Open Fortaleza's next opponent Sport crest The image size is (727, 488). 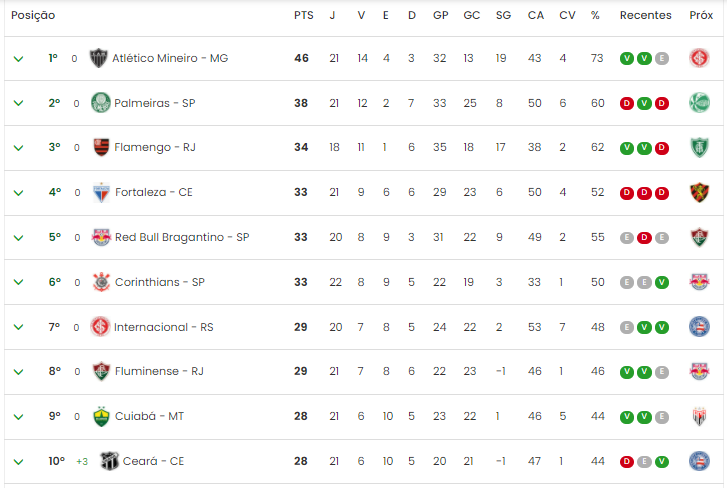point(699,192)
